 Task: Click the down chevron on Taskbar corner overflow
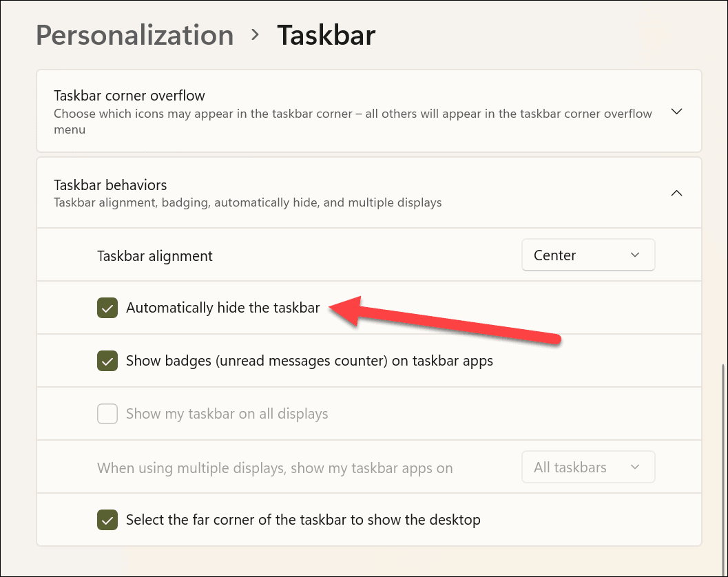[x=676, y=111]
